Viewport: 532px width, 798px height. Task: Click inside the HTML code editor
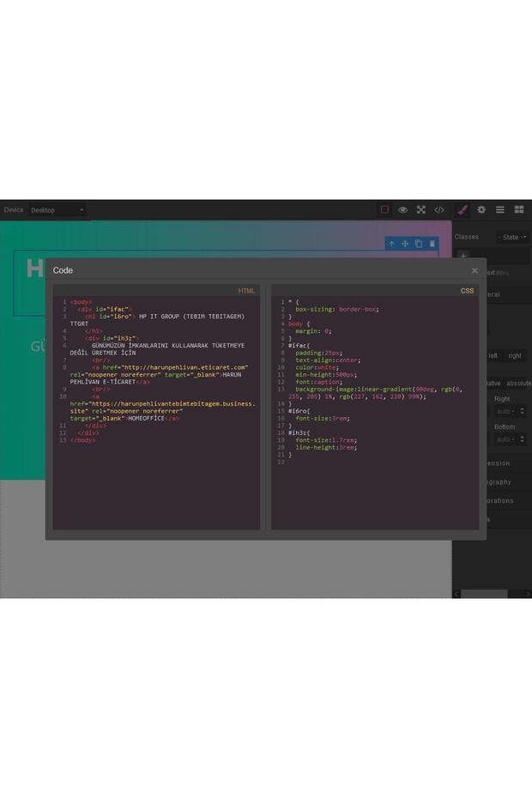pyautogui.click(x=156, y=413)
